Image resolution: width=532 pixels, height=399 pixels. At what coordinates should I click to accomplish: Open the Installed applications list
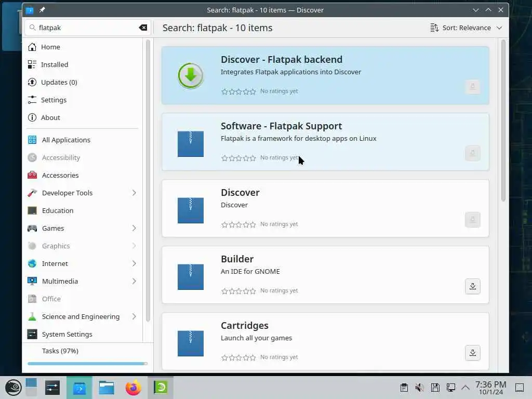(x=83, y=64)
